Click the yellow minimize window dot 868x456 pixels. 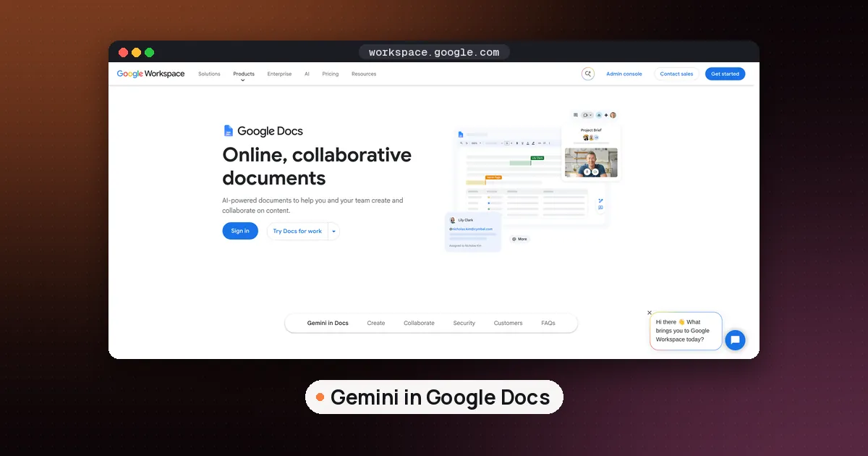pos(136,52)
